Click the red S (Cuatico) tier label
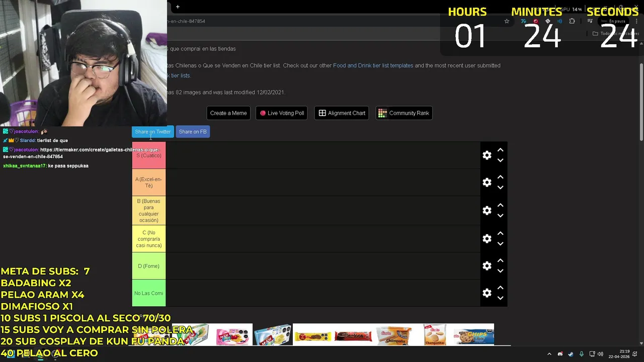644x362 pixels. [148, 155]
